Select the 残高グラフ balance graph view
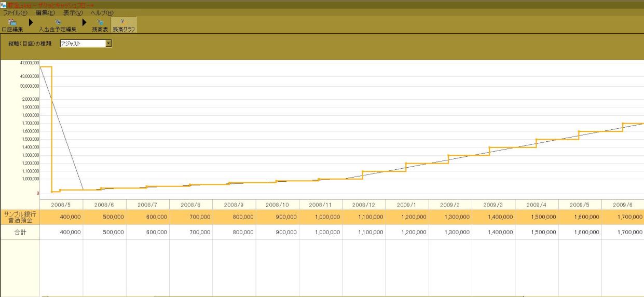The height and width of the screenshot is (297, 644). click(124, 25)
